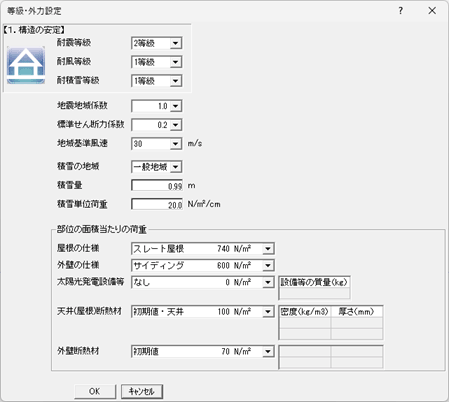This screenshot has height=402, width=449.
Task: Click the キャンセル button
Action: 142,391
